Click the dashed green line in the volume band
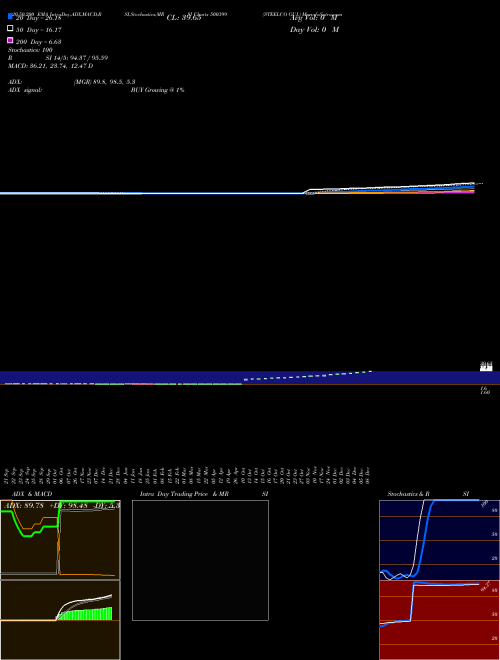 click(x=308, y=375)
